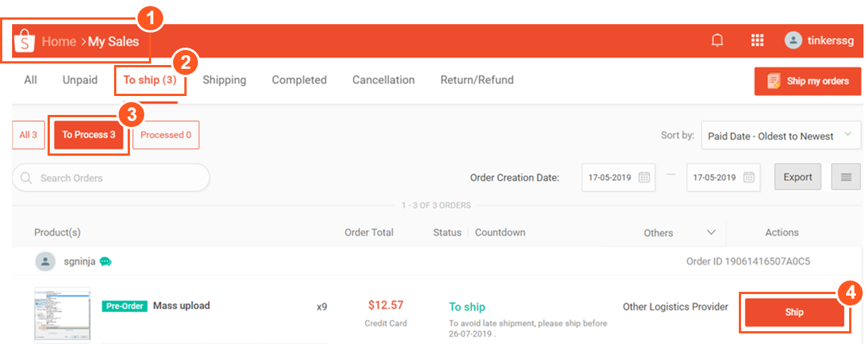Click the chat icon beside sgninja
Viewport: 868px width, 344px height.
click(x=106, y=262)
